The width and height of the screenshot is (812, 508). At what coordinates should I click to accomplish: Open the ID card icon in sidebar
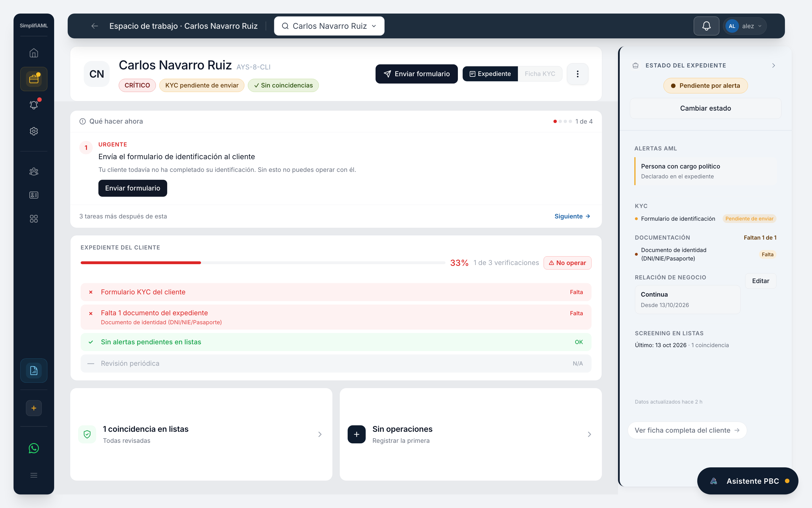click(34, 195)
